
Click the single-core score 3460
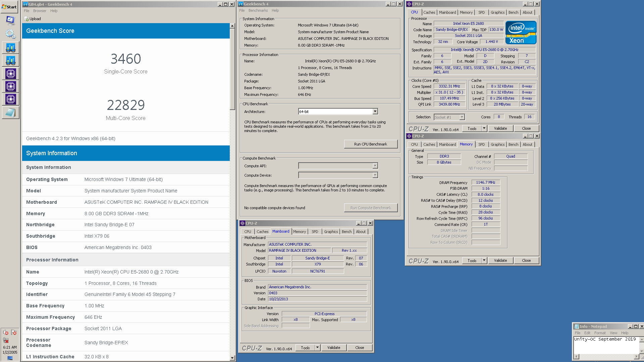tap(126, 59)
